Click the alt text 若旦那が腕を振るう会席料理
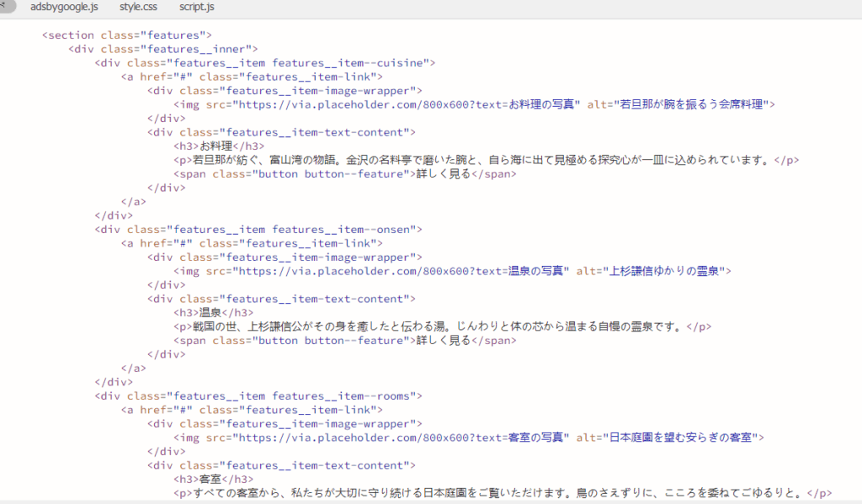The width and height of the screenshot is (862, 504). 691,104
